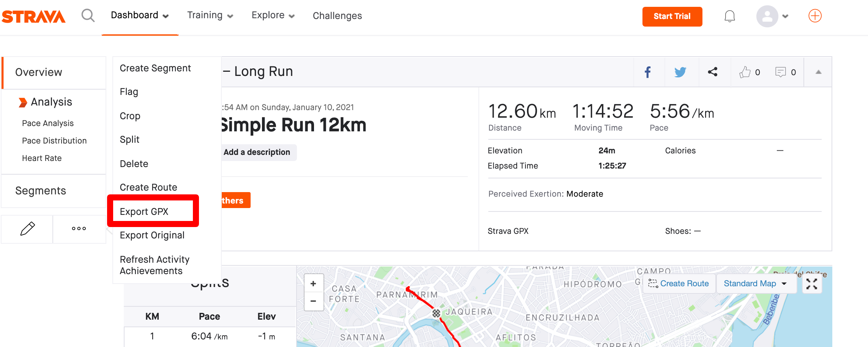Click the Start Trial button
The width and height of the screenshot is (868, 347).
coord(672,16)
